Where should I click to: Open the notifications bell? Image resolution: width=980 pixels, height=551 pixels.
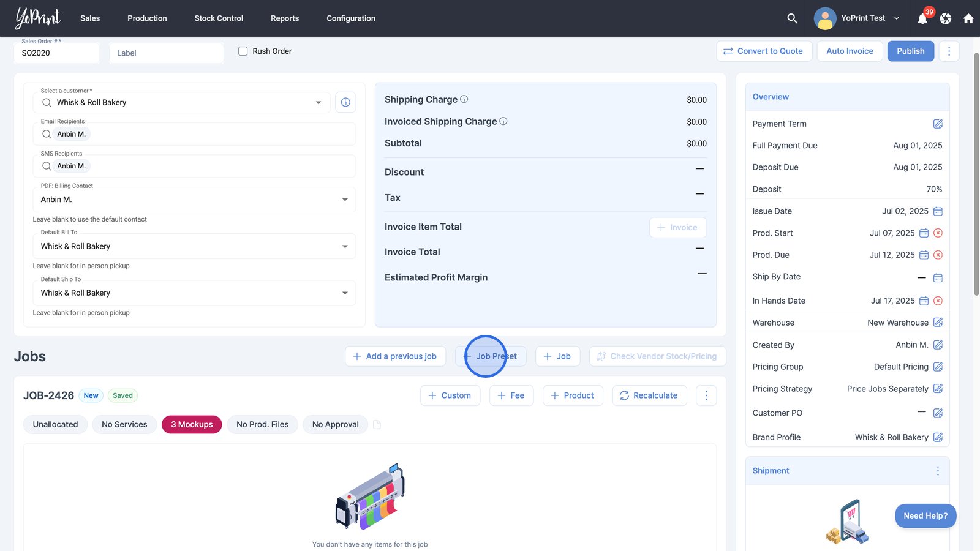pos(922,18)
